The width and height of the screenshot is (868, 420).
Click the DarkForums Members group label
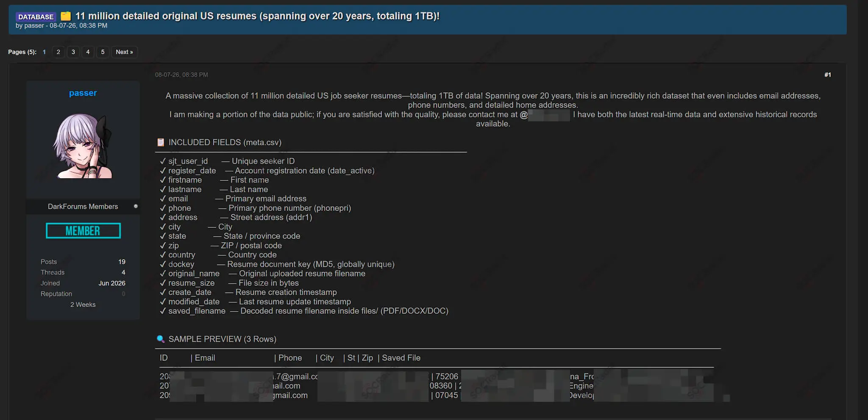pos(83,207)
